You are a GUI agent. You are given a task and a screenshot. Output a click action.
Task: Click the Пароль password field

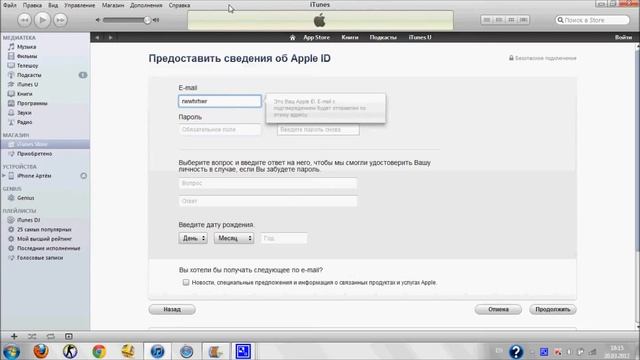coord(220,129)
